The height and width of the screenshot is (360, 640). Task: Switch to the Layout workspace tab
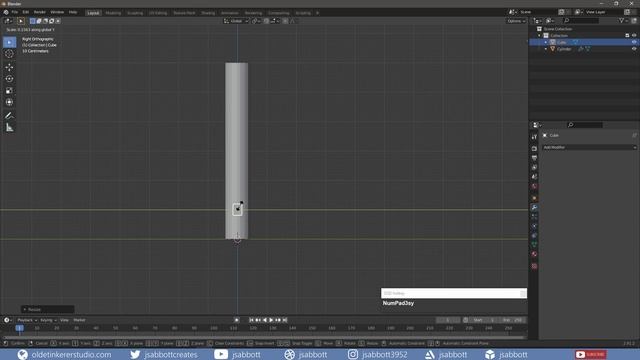coord(93,13)
